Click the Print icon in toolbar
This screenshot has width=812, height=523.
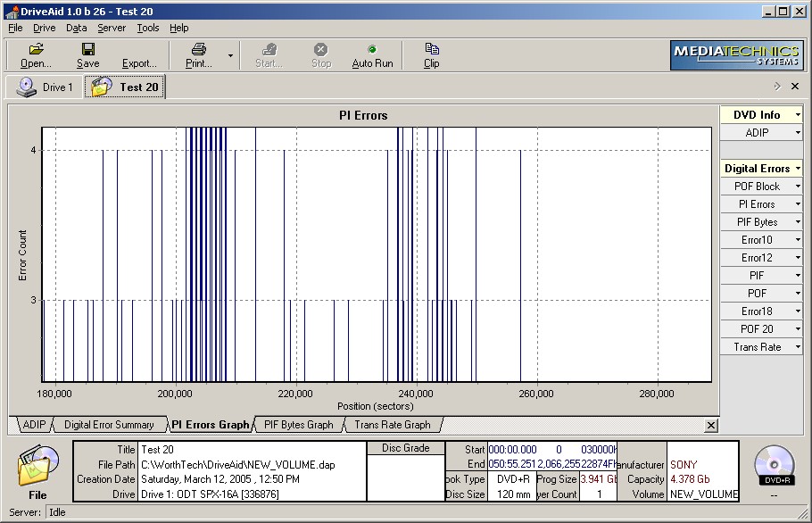pyautogui.click(x=199, y=49)
